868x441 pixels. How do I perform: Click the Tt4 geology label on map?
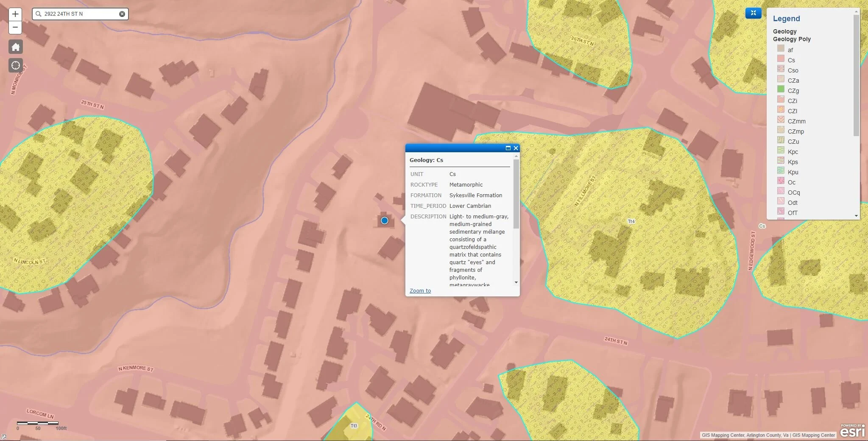(x=631, y=221)
